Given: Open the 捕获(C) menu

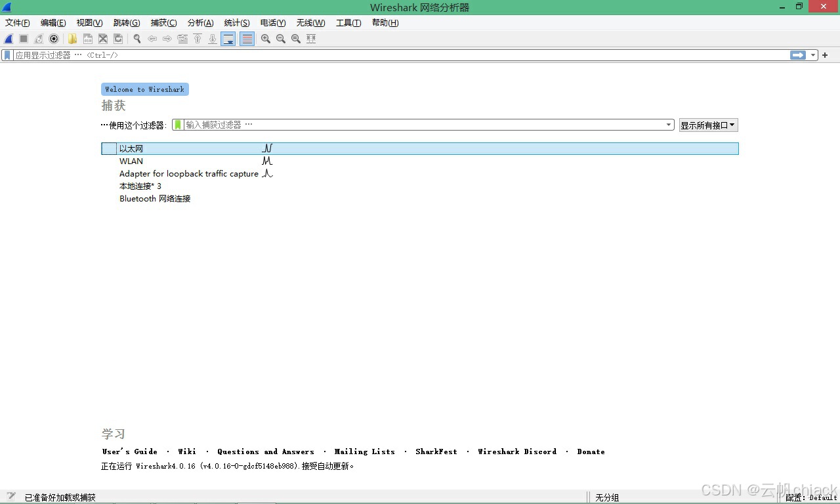Looking at the screenshot, I should 163,23.
